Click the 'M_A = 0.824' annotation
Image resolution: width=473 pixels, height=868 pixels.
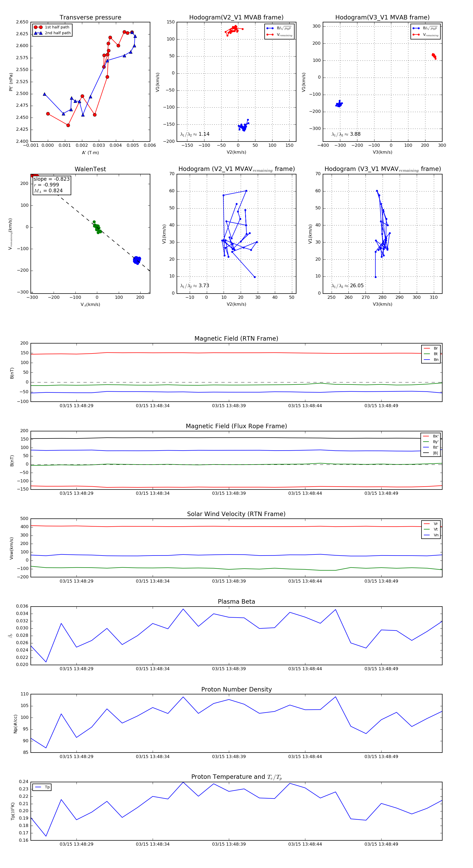click(x=48, y=191)
